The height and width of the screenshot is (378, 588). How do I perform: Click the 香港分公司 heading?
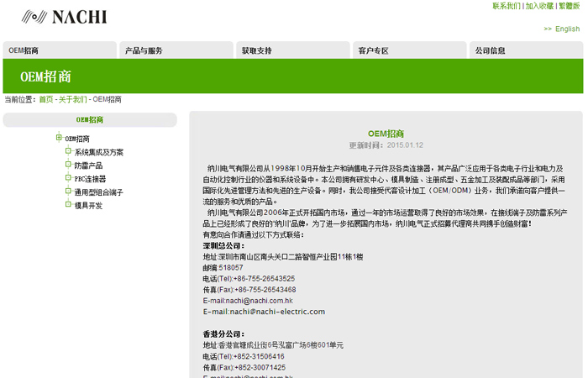pos(223,334)
